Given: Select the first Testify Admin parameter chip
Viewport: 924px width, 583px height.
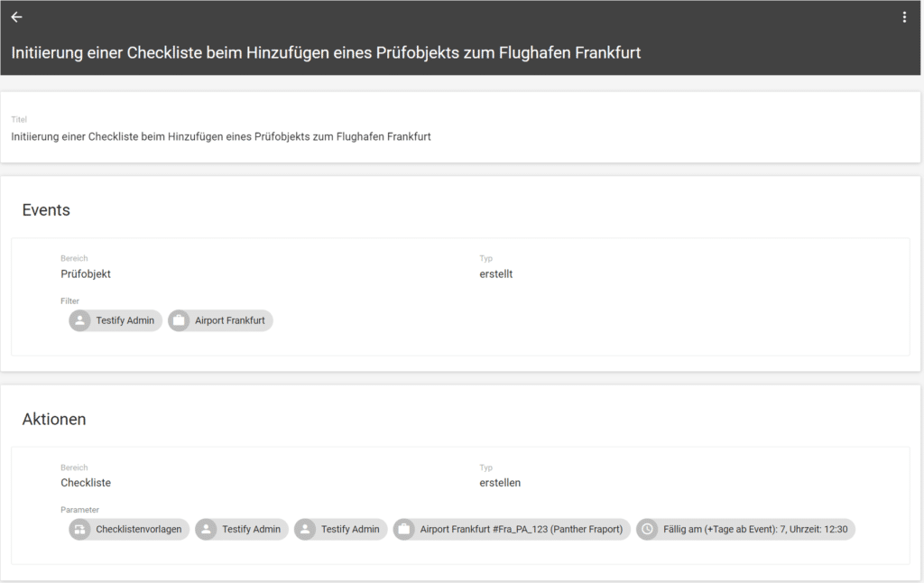Looking at the screenshot, I should 242,530.
